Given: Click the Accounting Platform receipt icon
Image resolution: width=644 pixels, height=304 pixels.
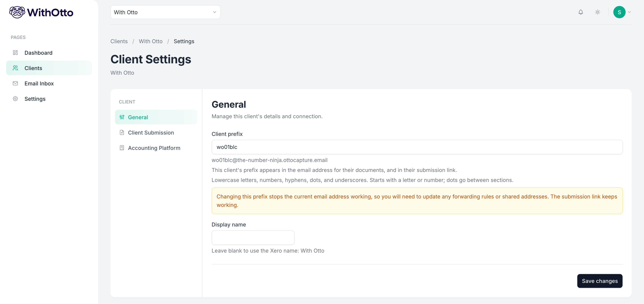Looking at the screenshot, I should click(122, 148).
